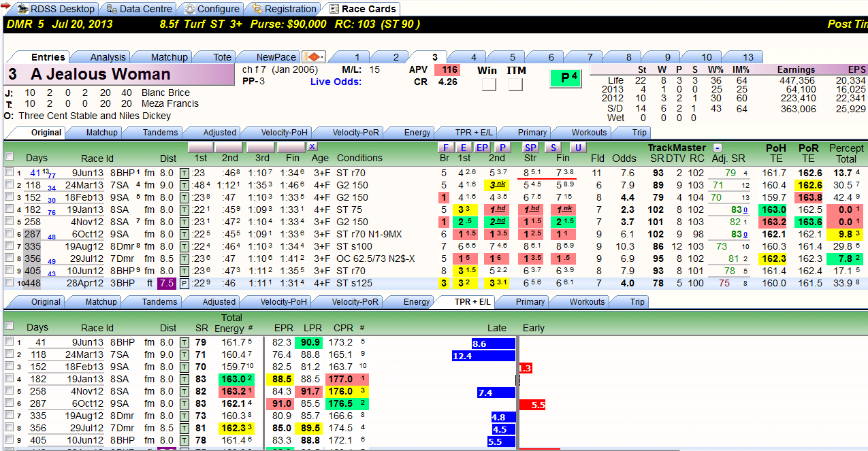Click the blank button above the 1st column

201,147
